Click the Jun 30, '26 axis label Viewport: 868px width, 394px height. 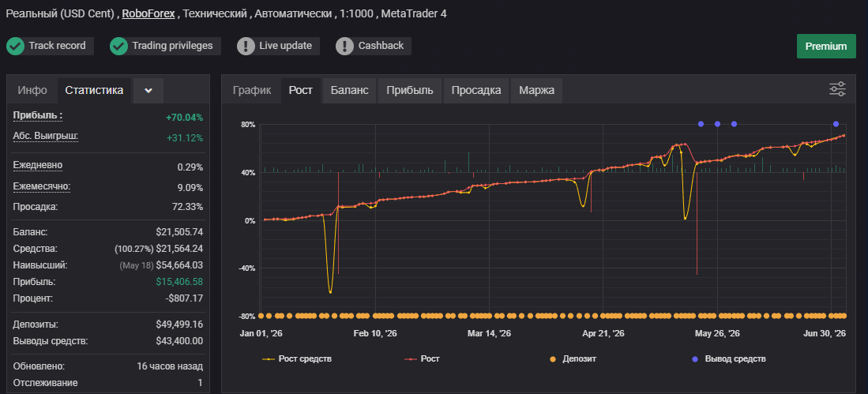coord(825,334)
